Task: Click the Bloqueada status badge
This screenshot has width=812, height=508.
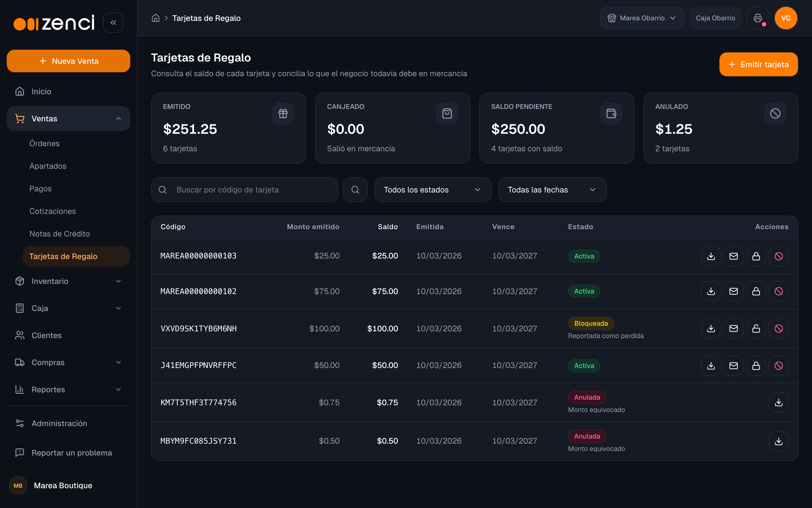Action: [591, 323]
